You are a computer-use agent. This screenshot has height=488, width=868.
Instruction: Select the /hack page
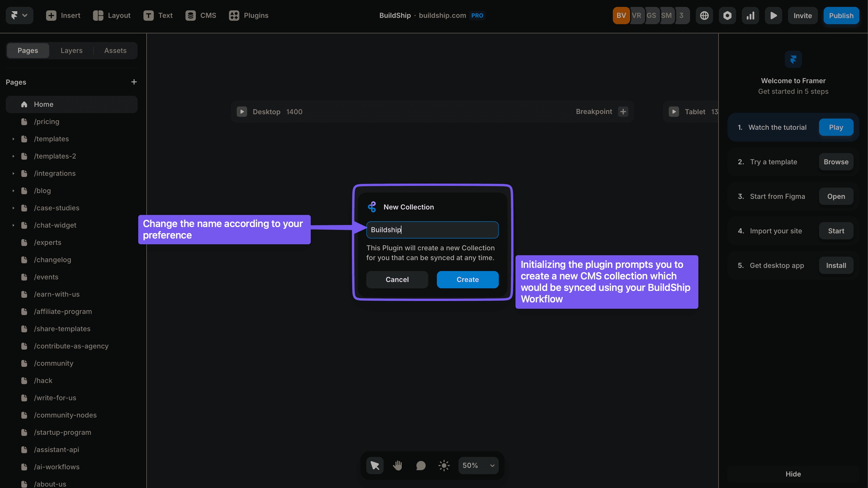71,380
